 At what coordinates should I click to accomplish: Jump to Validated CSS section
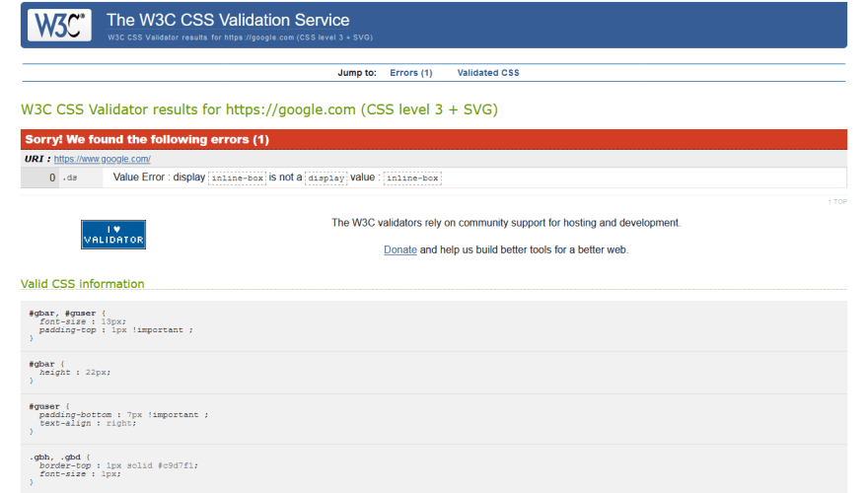[x=487, y=73]
